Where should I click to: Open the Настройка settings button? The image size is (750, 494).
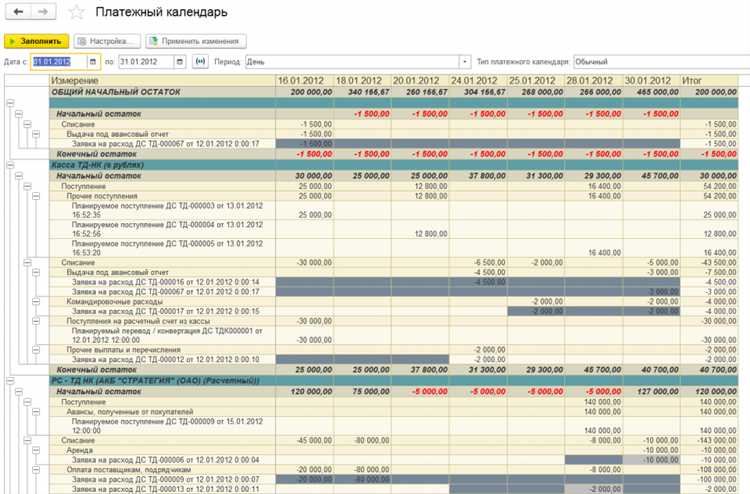pos(107,41)
